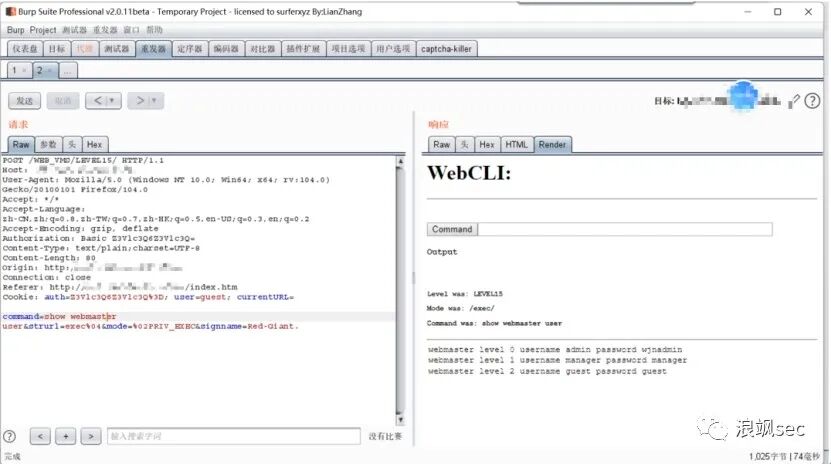
Task: Open the Burp menu
Action: [x=15, y=30]
